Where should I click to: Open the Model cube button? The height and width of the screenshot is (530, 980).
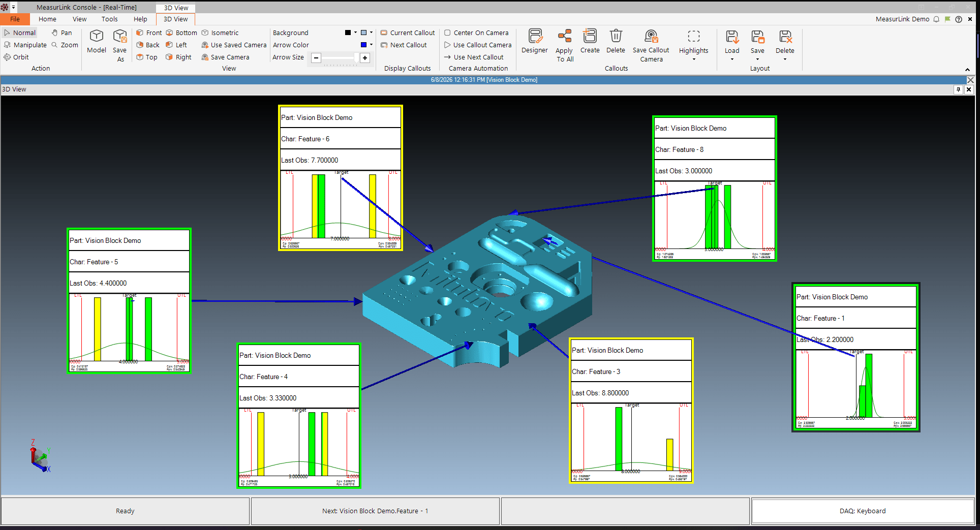pyautogui.click(x=97, y=41)
